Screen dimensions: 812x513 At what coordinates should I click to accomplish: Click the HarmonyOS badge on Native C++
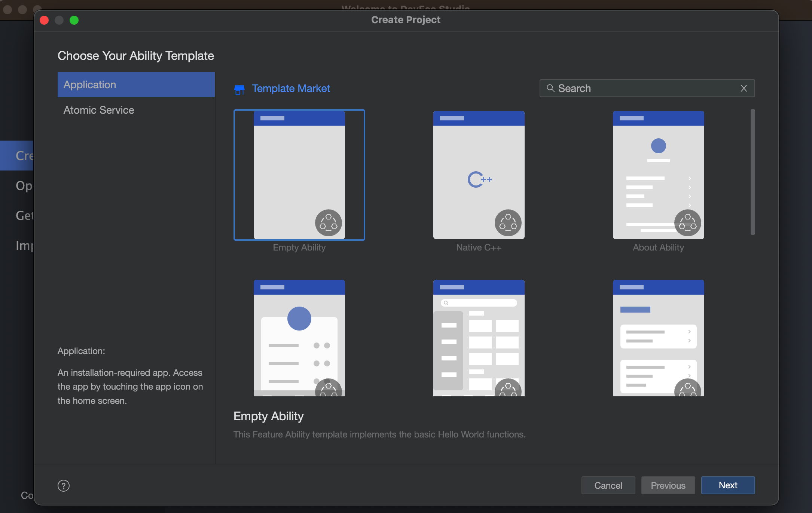[508, 223]
